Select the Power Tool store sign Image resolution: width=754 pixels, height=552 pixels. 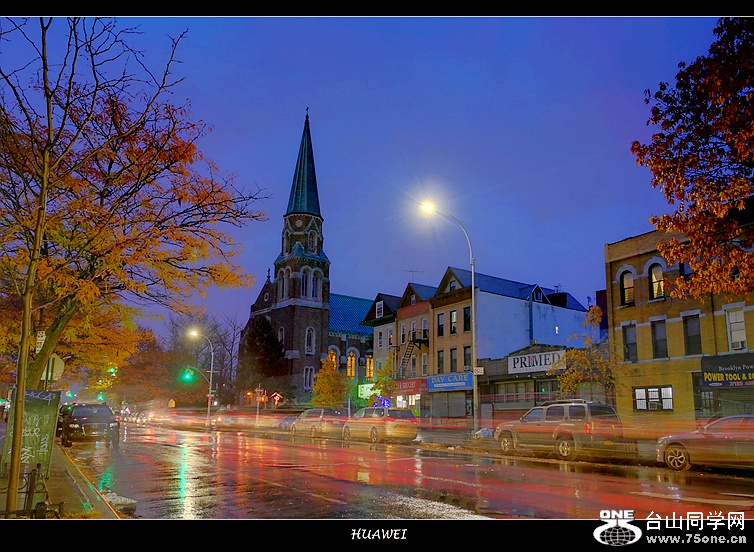(x=726, y=377)
